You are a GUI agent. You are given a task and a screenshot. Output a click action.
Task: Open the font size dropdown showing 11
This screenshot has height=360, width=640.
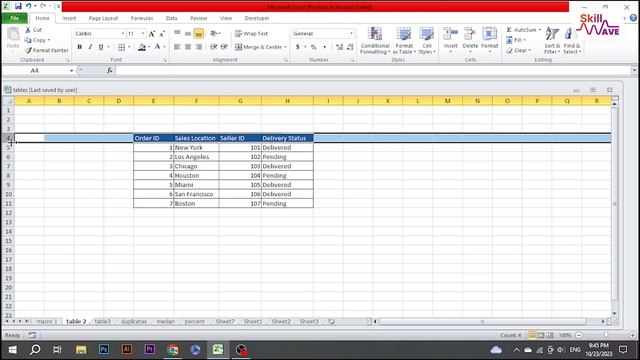point(143,33)
